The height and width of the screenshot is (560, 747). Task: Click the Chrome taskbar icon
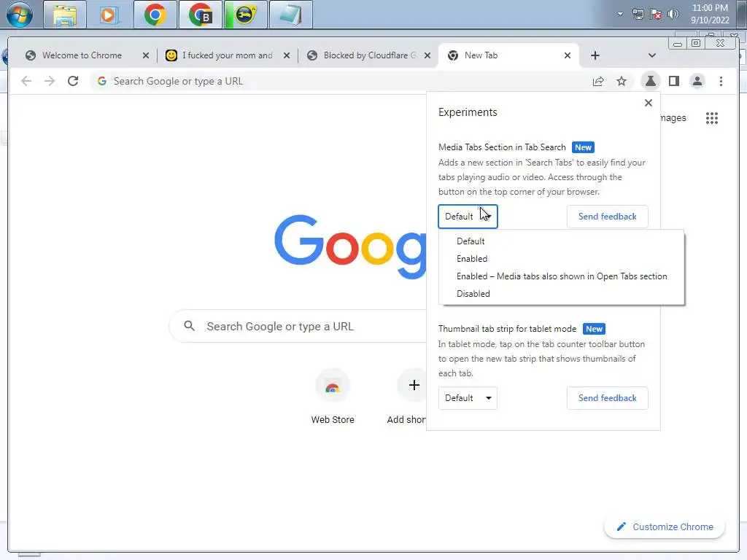[155, 15]
